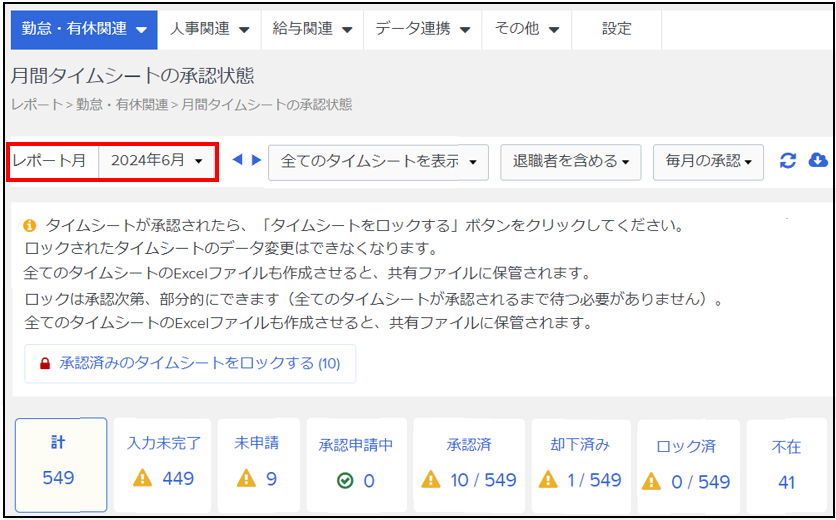Click the 1 / 549 rejected count

(594, 481)
